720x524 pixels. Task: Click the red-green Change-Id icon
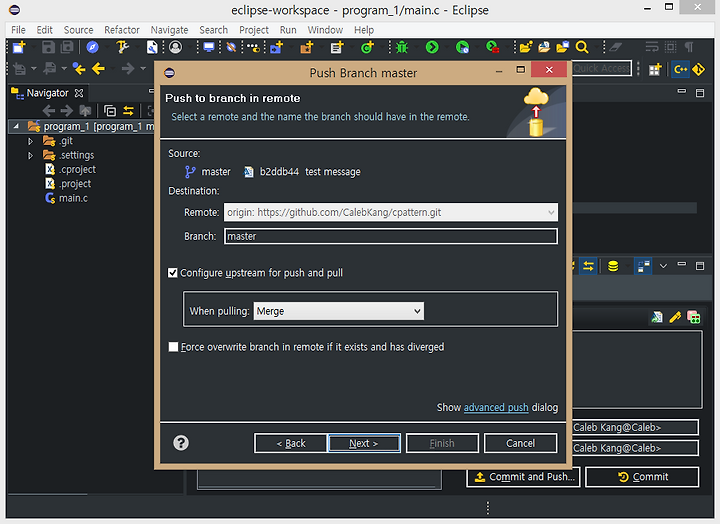pos(693,317)
